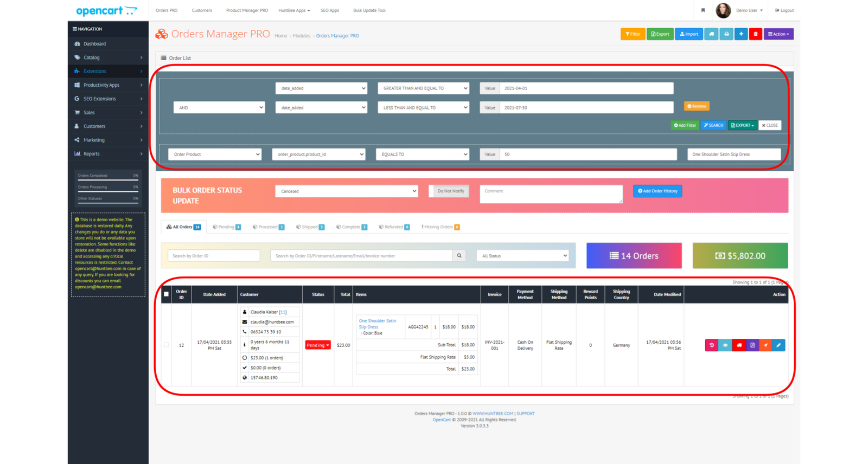Click the magnifier search icon beside search field

[x=459, y=256]
